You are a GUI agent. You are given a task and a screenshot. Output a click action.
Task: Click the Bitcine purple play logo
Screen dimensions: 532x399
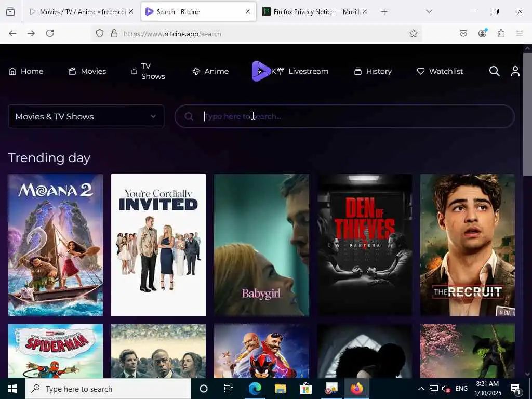click(x=260, y=71)
